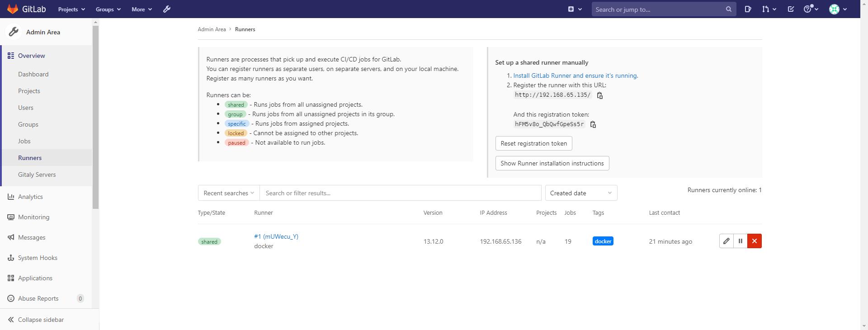Click the System Hooks anchor icon

tap(11, 258)
